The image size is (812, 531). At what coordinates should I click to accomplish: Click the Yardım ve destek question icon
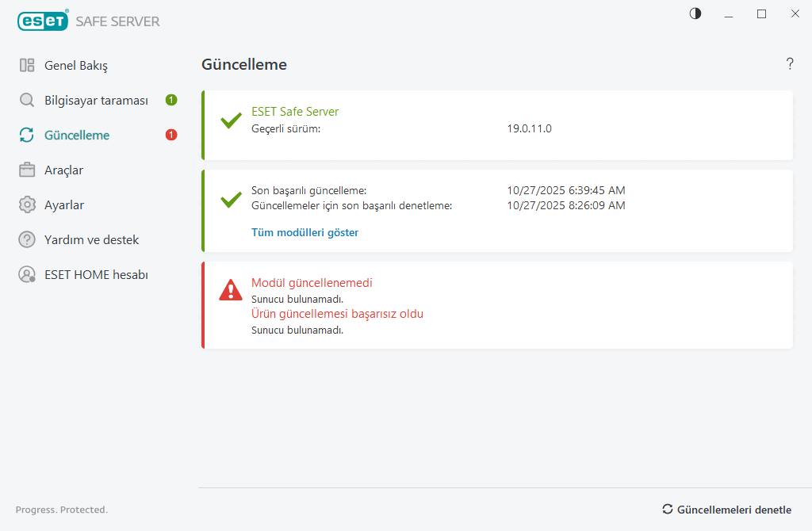tap(27, 239)
